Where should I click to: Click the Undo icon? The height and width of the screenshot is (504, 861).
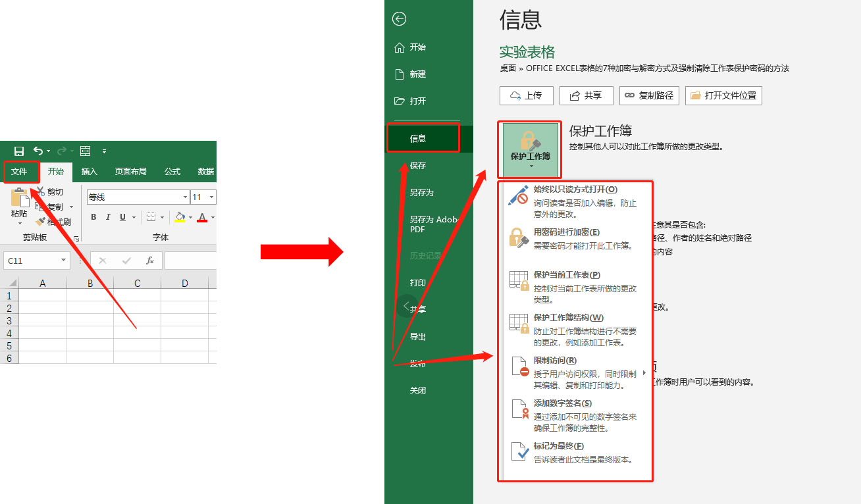coord(37,151)
